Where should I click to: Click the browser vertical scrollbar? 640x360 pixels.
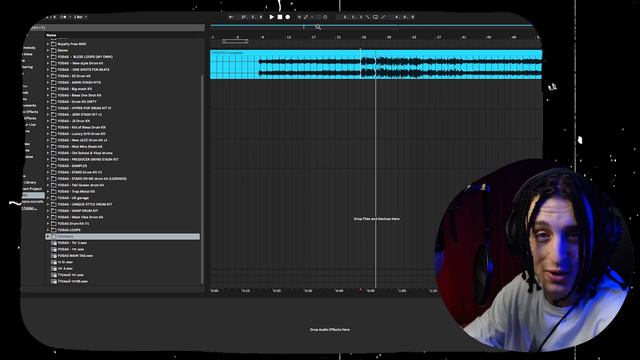[x=202, y=178]
